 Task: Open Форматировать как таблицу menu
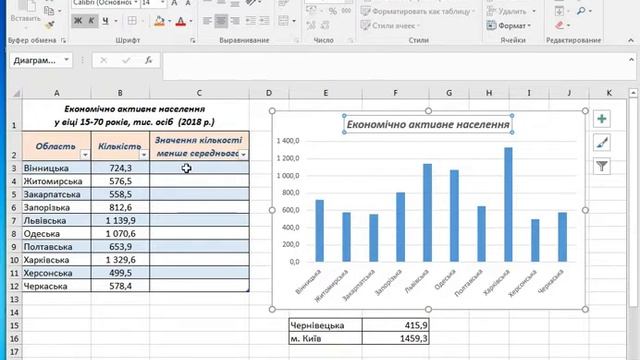click(418, 11)
